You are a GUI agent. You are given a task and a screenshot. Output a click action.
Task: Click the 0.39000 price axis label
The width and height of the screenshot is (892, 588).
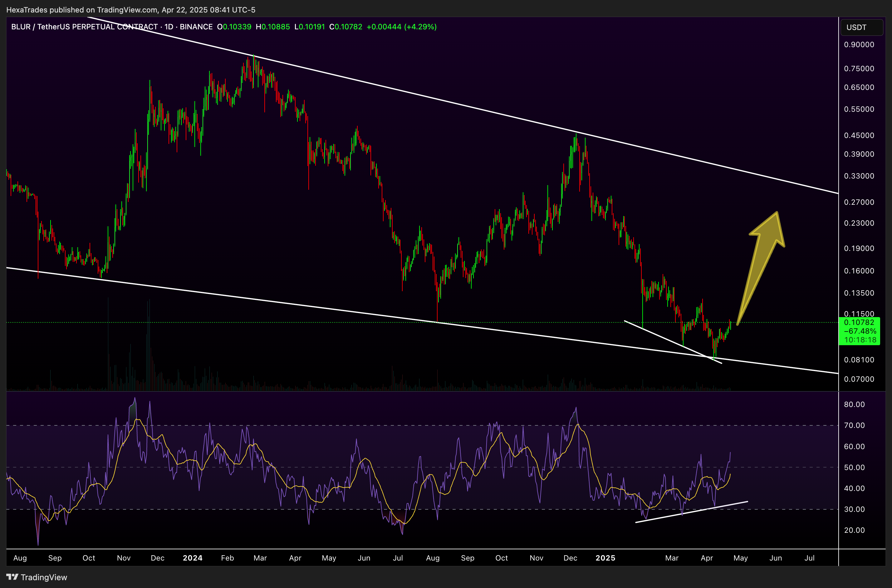(x=859, y=154)
